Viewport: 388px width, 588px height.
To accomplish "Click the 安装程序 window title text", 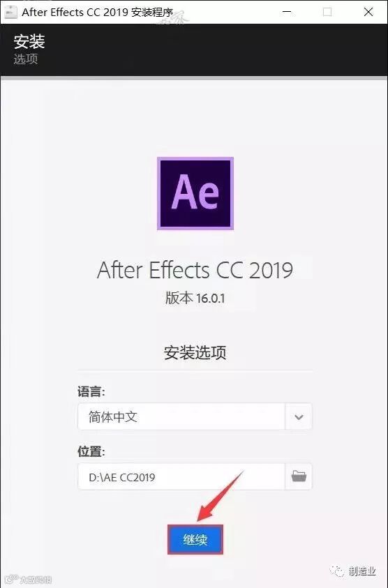I will (x=151, y=13).
